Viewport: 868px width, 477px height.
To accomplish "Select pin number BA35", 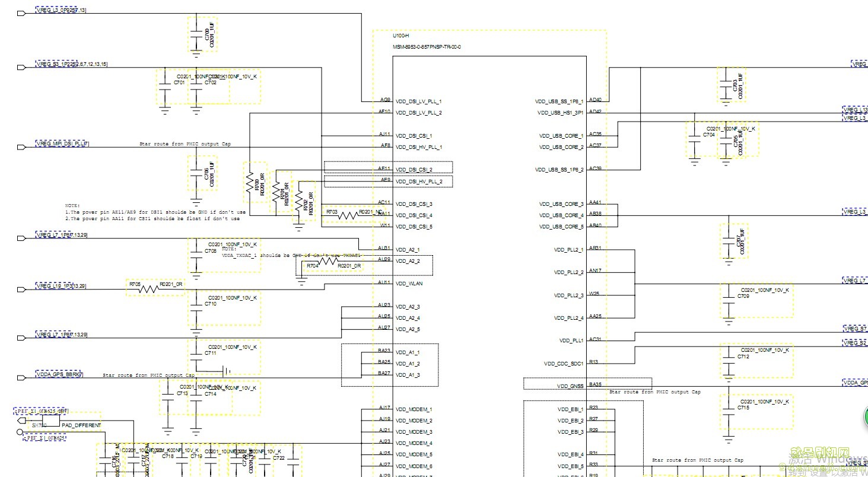I will click(x=595, y=384).
